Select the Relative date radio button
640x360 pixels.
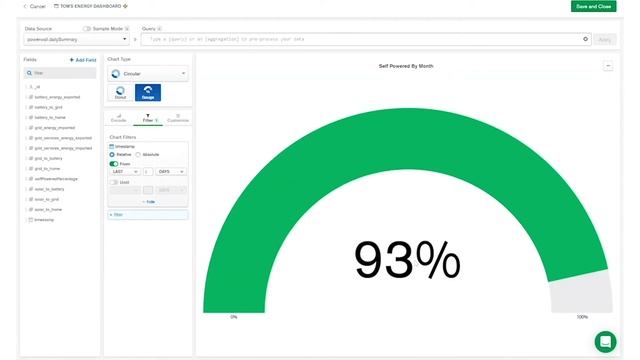tap(112, 155)
